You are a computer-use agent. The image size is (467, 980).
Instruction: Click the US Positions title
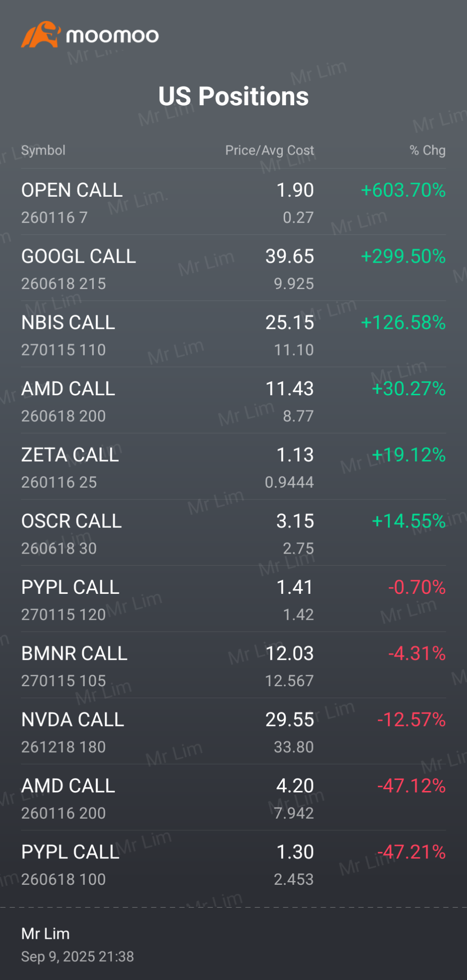tap(233, 96)
